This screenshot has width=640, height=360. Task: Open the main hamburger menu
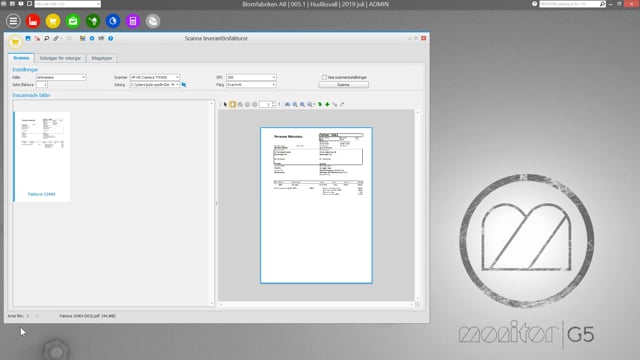coord(13,21)
